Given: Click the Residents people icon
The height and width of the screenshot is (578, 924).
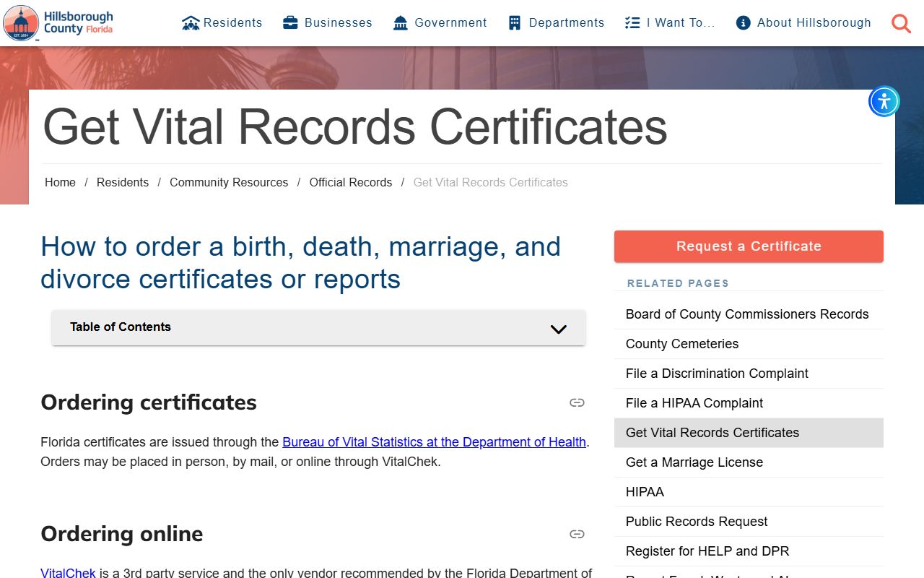Looking at the screenshot, I should 191,23.
